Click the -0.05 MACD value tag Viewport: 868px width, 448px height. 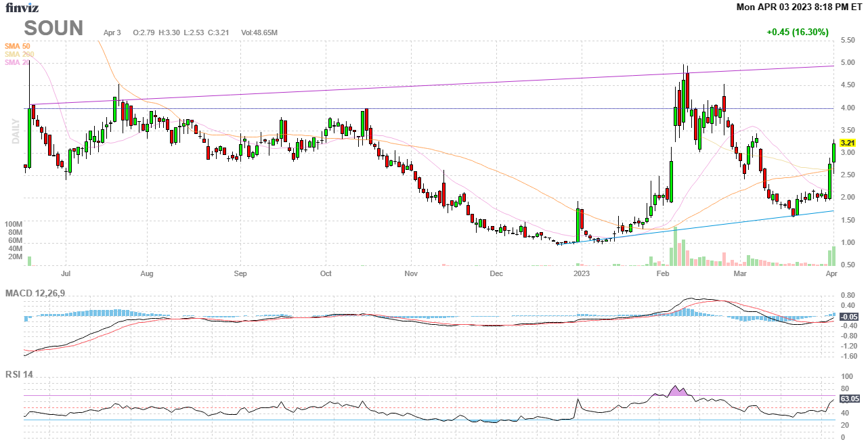coord(849,317)
